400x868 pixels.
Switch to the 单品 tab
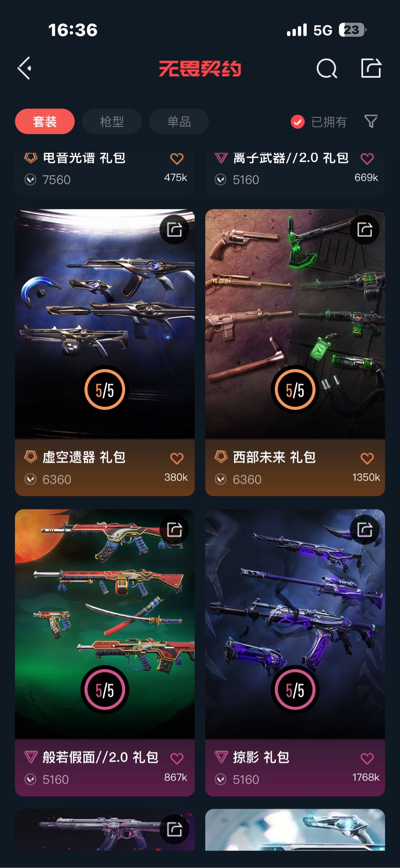pyautogui.click(x=179, y=121)
